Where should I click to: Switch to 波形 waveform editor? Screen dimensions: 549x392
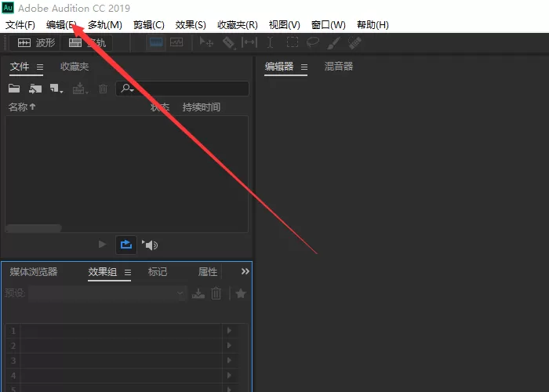coord(36,42)
